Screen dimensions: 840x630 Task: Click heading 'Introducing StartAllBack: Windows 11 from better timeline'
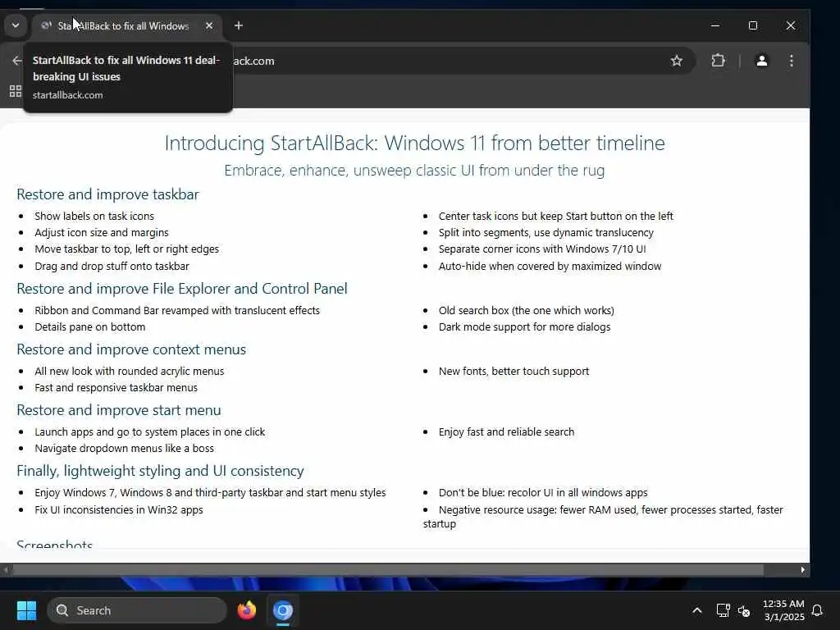coord(414,143)
